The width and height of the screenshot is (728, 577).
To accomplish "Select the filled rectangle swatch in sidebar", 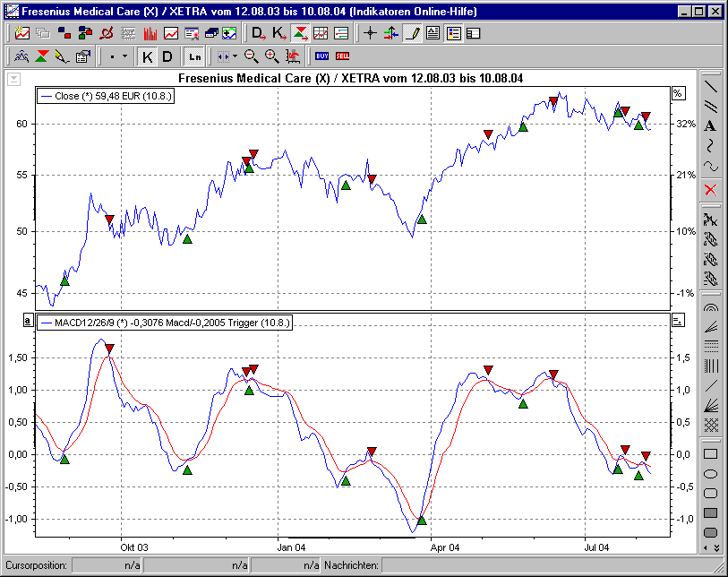I will coord(710,512).
